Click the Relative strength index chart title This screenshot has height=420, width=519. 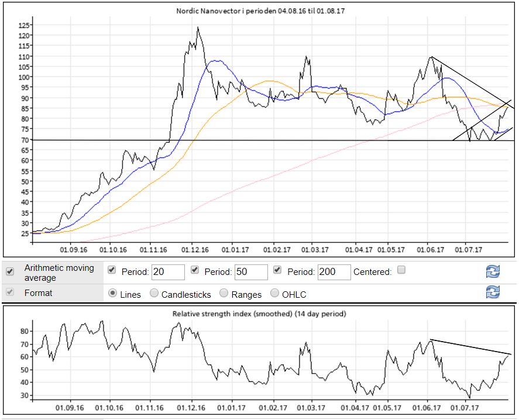pyautogui.click(x=259, y=314)
